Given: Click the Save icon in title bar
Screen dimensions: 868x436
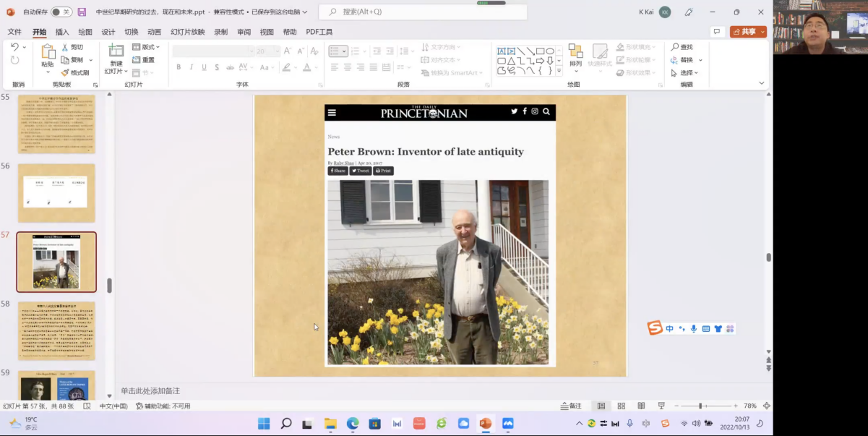Looking at the screenshot, I should pos(82,12).
